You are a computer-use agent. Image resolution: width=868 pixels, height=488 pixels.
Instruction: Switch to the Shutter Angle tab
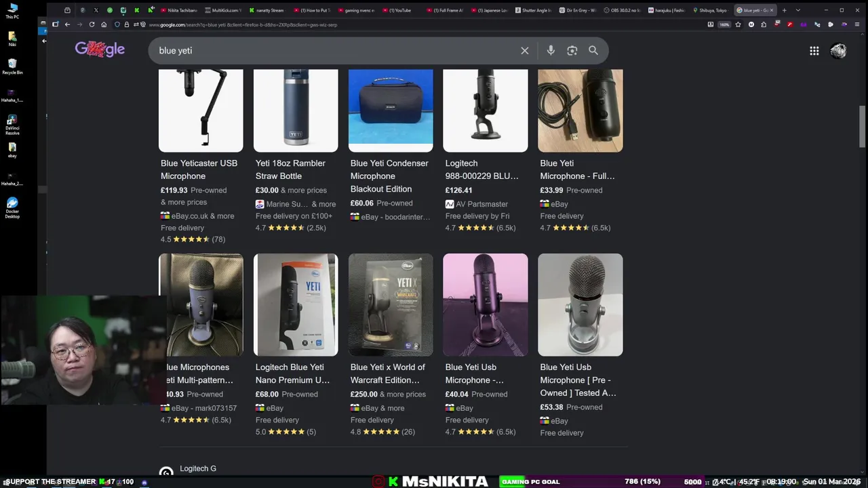[x=534, y=10]
